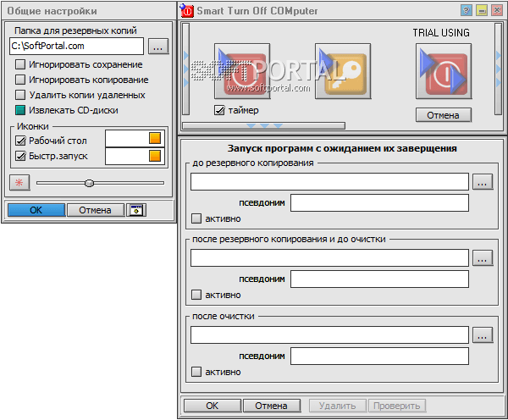Screen dimensions: 508x420
Task: Click the red power icon under TRIAL USING
Action: 444,71
